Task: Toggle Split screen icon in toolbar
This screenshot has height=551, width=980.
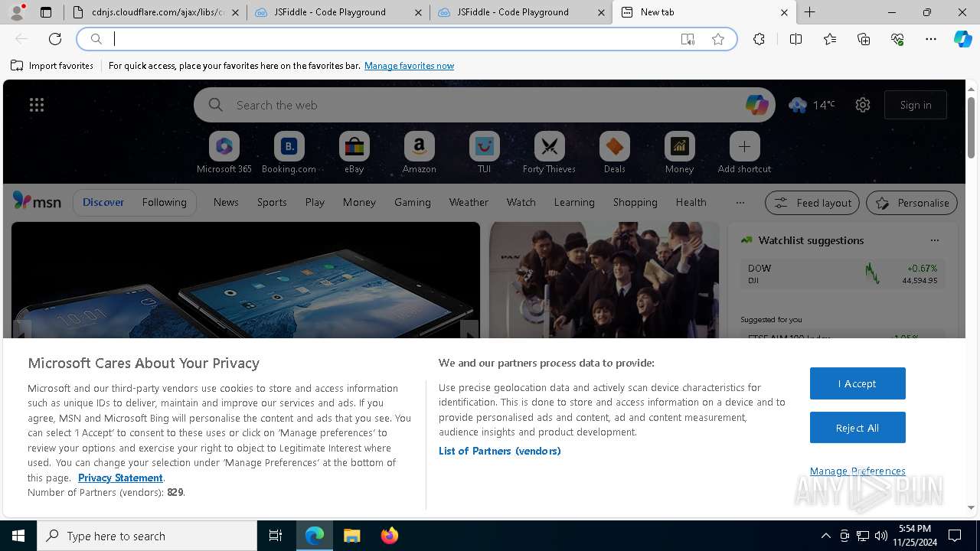Action: click(x=795, y=39)
